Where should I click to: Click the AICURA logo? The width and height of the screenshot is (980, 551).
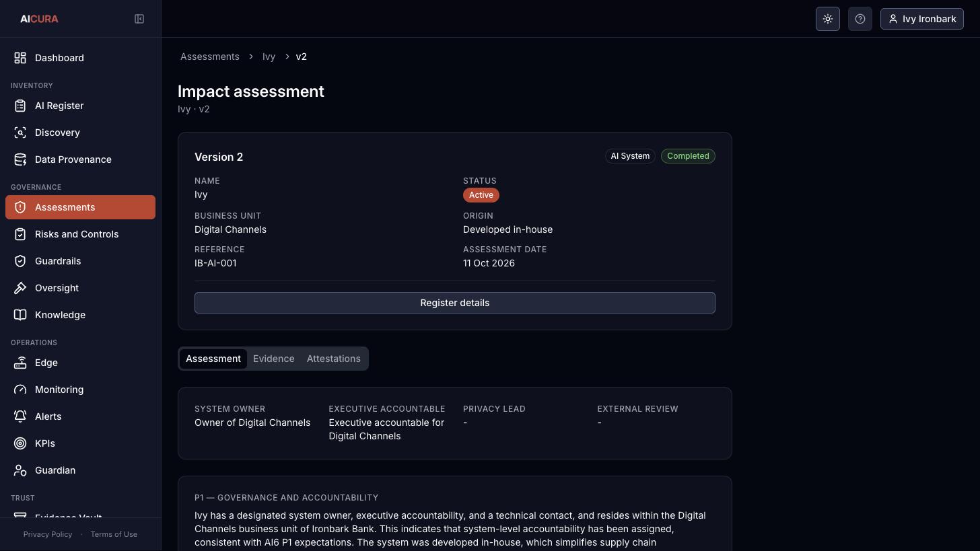[x=39, y=19]
